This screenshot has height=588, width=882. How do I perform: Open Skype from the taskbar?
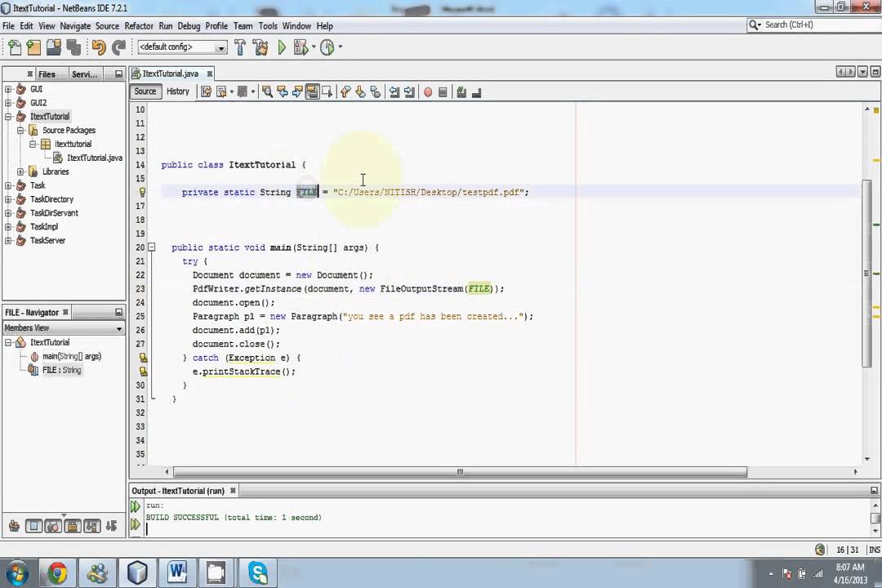[x=257, y=573]
